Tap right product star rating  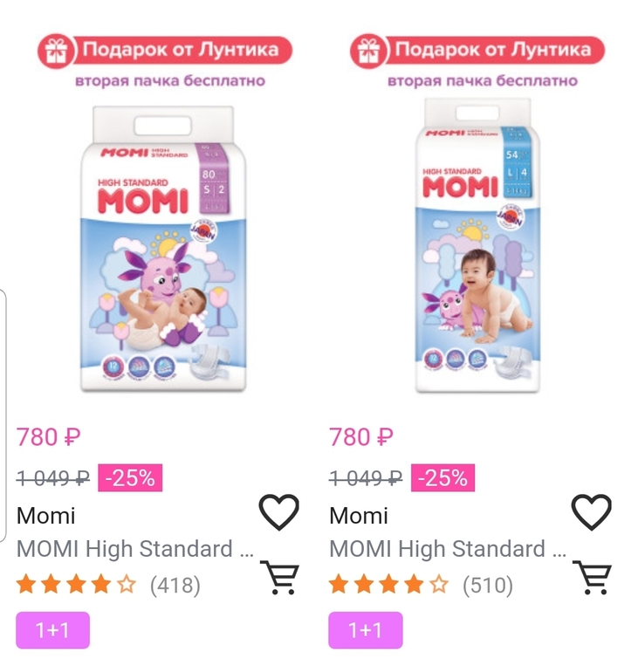[389, 585]
